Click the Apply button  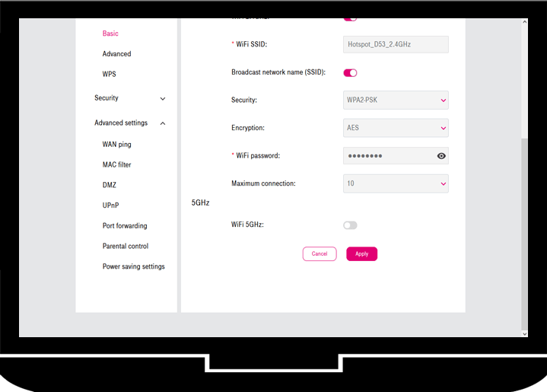coord(361,254)
